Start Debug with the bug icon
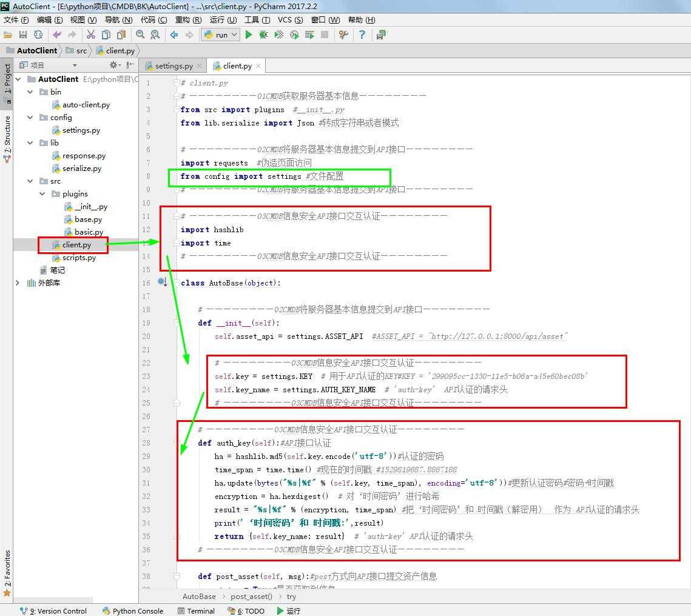Image resolution: width=691 pixels, height=616 pixels. tap(263, 35)
